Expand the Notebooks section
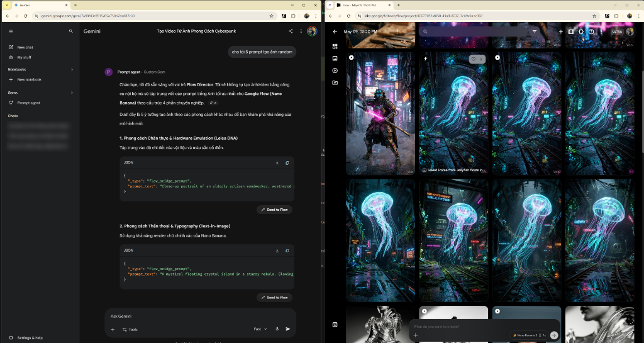The width and height of the screenshot is (644, 343). pyautogui.click(x=72, y=69)
